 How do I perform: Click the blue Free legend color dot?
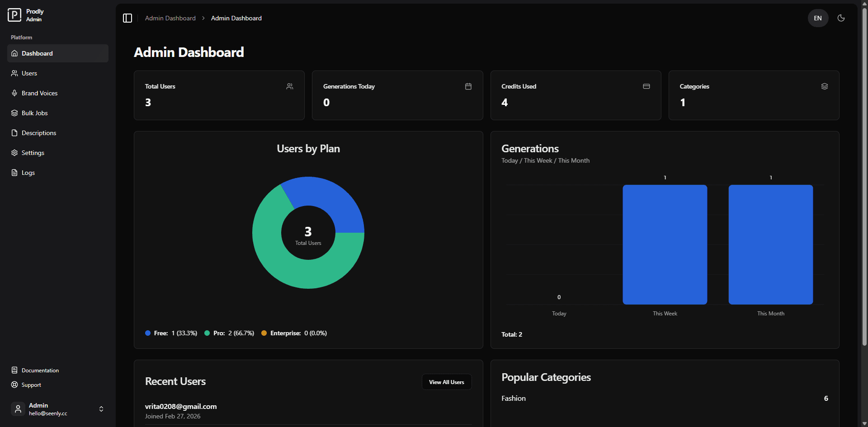tap(147, 333)
